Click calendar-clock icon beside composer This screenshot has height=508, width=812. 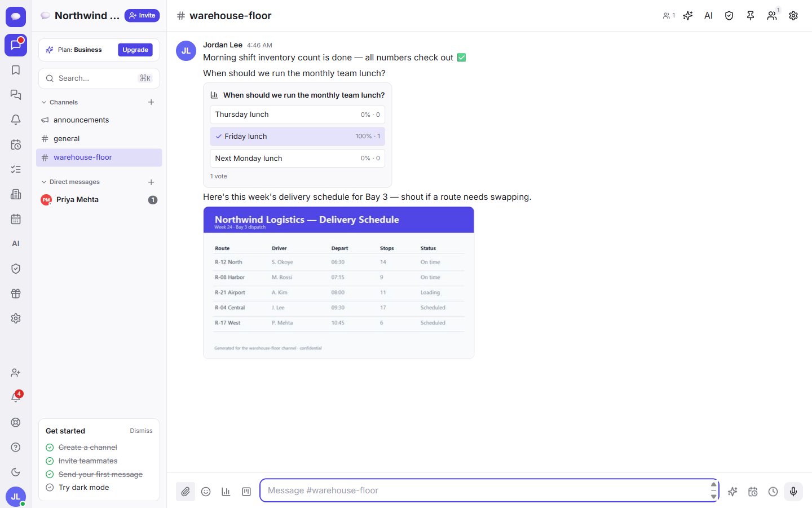click(753, 492)
